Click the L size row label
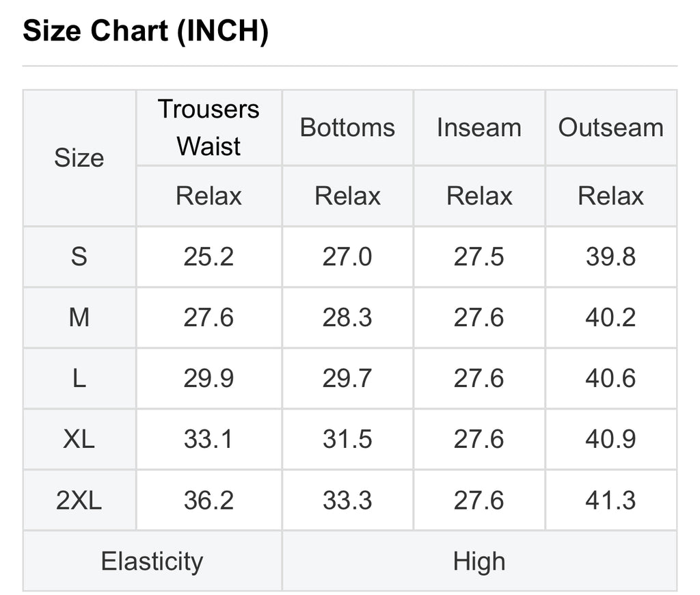This screenshot has height=595, width=700. coord(79,378)
